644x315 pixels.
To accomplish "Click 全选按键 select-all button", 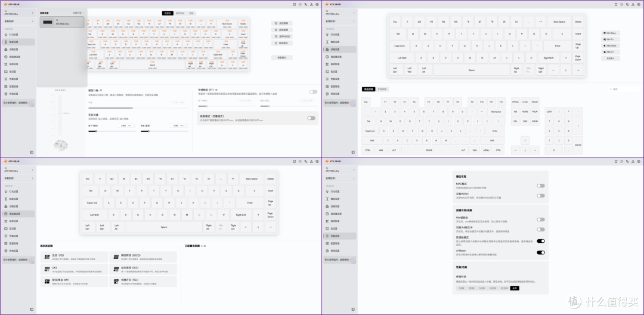I will tap(281, 23).
